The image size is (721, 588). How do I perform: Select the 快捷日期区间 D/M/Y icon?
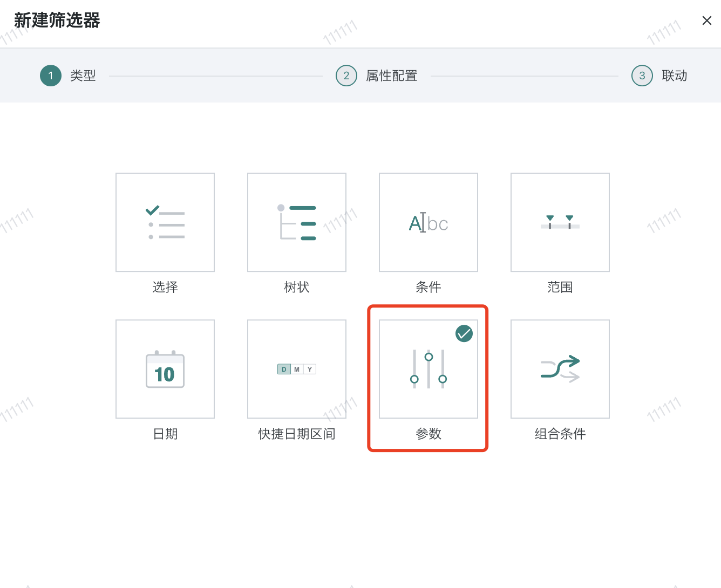click(297, 369)
